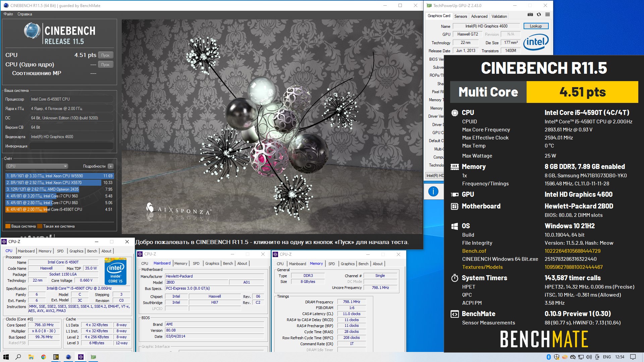
Task: Open the Windows Start menu
Action: click(x=6, y=357)
